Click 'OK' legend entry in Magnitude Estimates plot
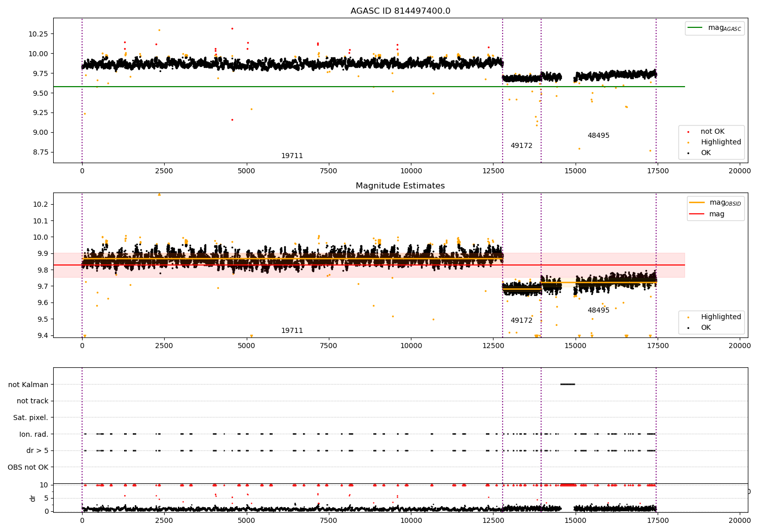The height and width of the screenshot is (532, 760). [x=706, y=328]
